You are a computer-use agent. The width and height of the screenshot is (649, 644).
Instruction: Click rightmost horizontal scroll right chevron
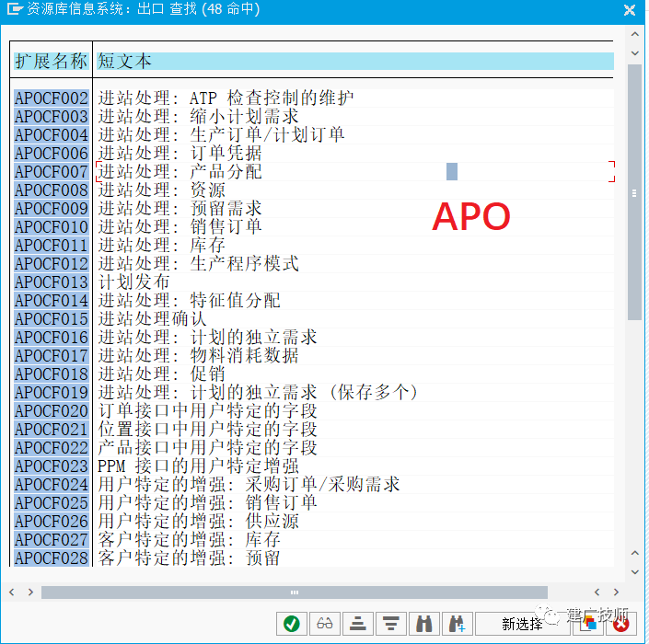(x=616, y=592)
